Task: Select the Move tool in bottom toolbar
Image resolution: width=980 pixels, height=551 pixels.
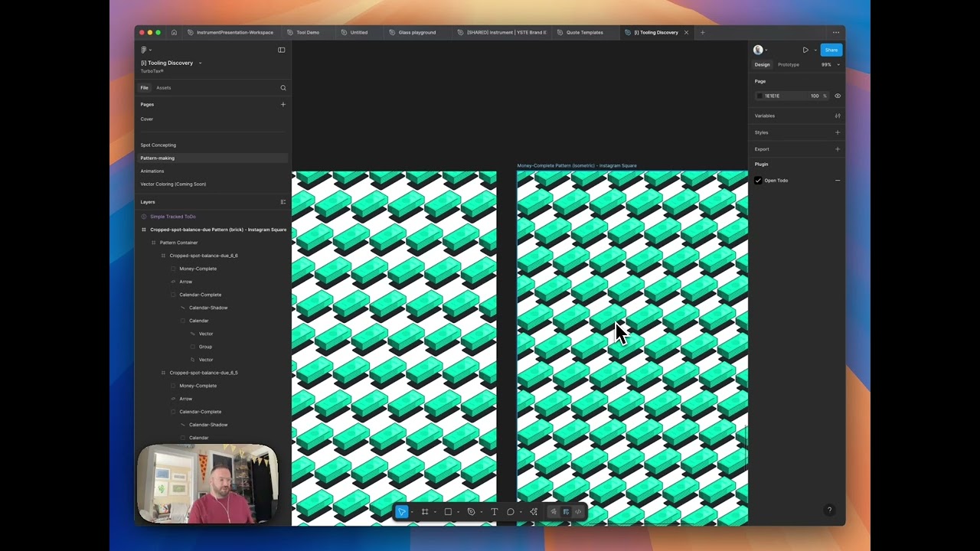Action: [401, 512]
